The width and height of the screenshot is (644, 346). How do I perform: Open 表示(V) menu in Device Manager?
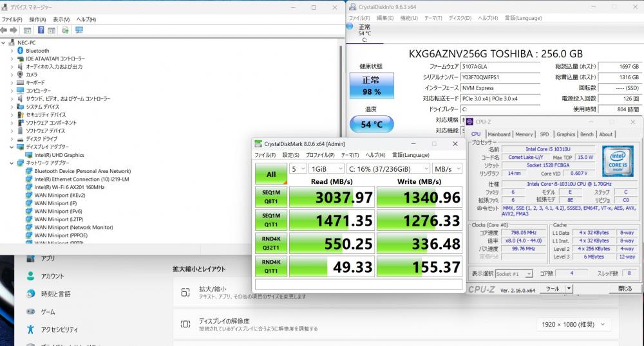click(x=61, y=19)
